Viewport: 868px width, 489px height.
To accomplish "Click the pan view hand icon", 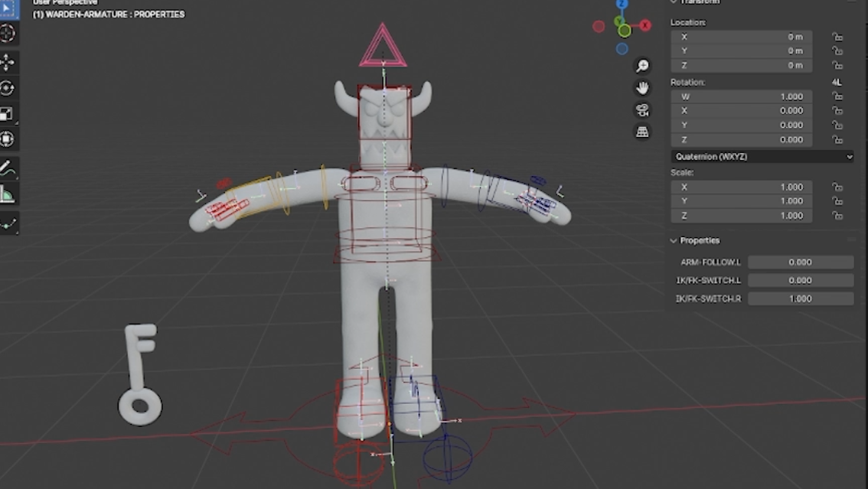I will tap(642, 88).
